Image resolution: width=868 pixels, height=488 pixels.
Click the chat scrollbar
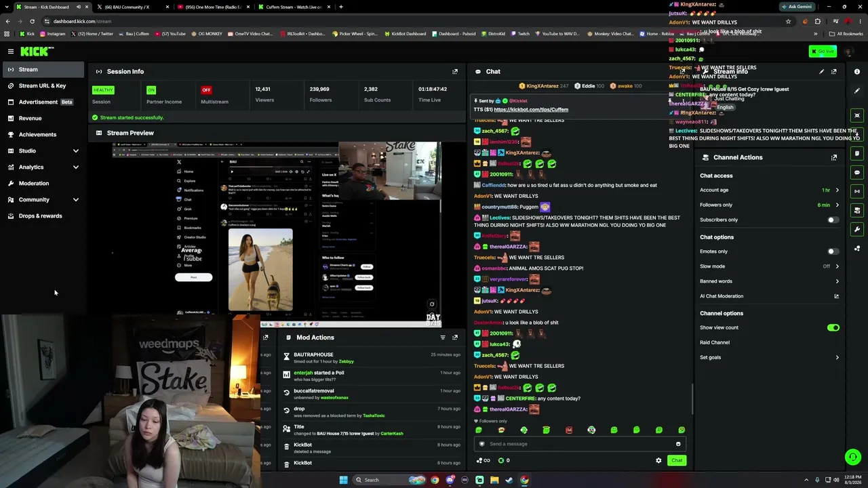pyautogui.click(x=692, y=399)
